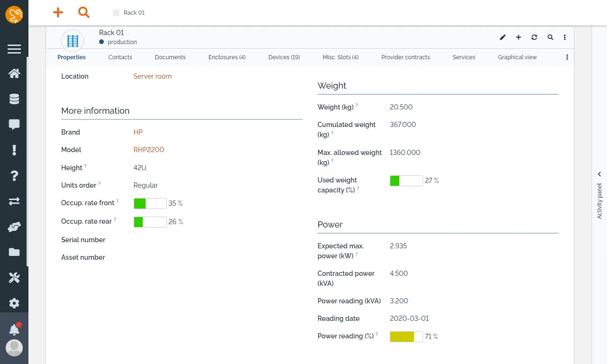
Task: Open the home icon in sidebar
Action: point(14,73)
